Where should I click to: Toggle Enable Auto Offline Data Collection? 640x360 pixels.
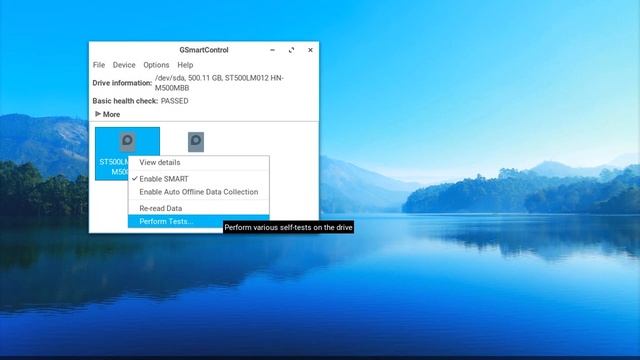click(199, 192)
